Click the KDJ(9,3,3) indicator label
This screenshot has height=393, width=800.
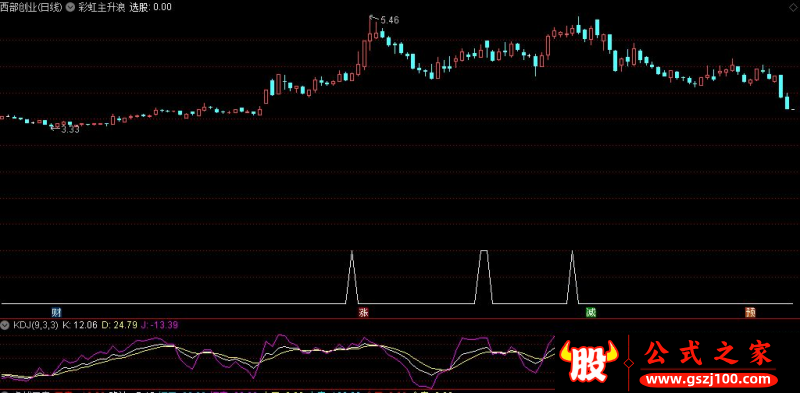(x=36, y=325)
